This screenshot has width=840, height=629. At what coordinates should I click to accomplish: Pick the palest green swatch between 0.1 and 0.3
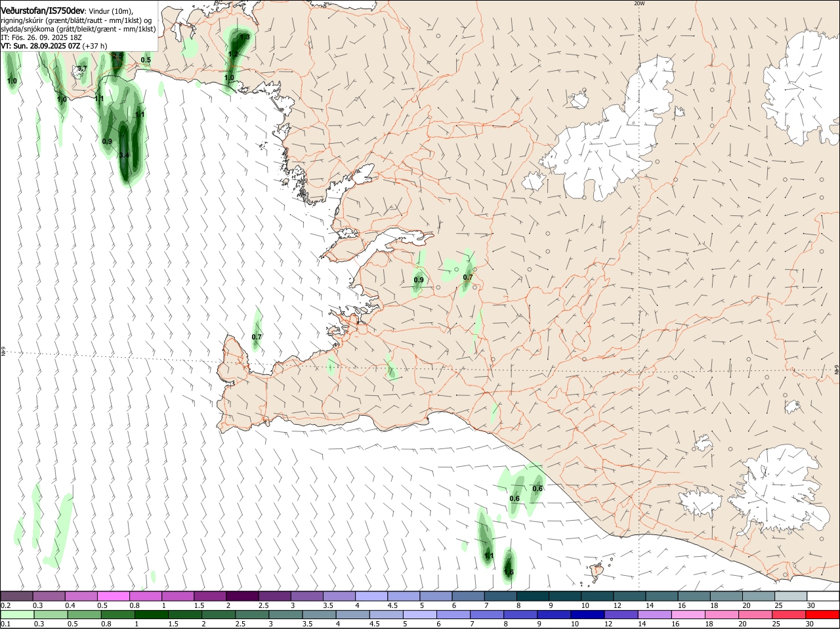coord(16,615)
